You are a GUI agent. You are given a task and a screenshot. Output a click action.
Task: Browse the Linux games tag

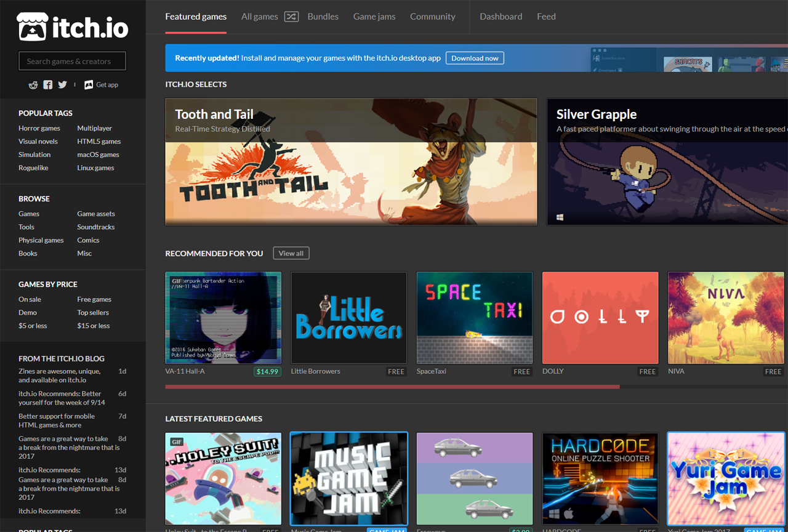click(95, 167)
